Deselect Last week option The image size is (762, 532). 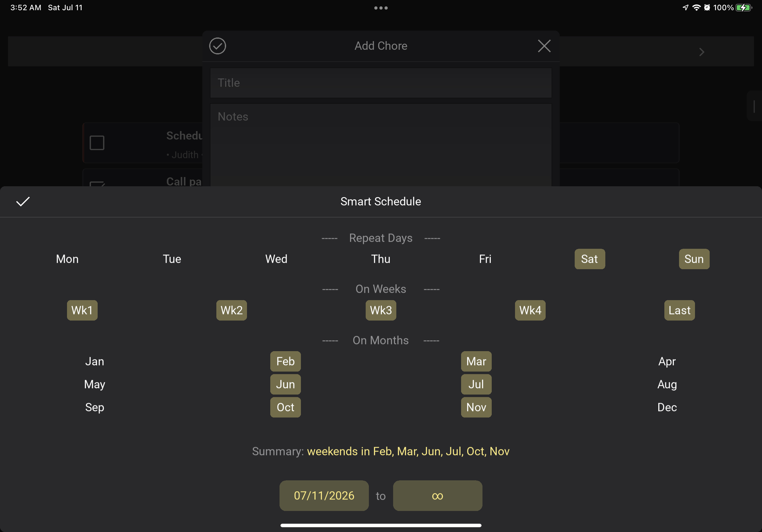pyautogui.click(x=679, y=310)
